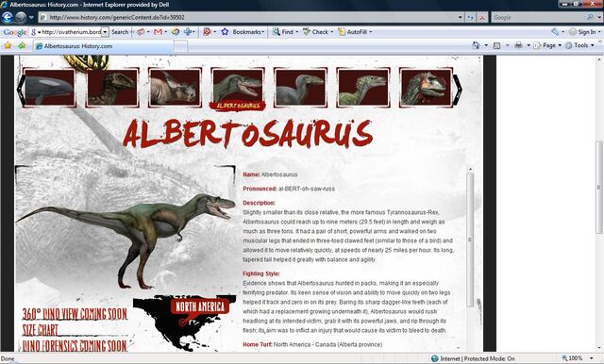Click the Dino Forensics Coming Soon link
Screen dimensions: 604x364
point(75,346)
